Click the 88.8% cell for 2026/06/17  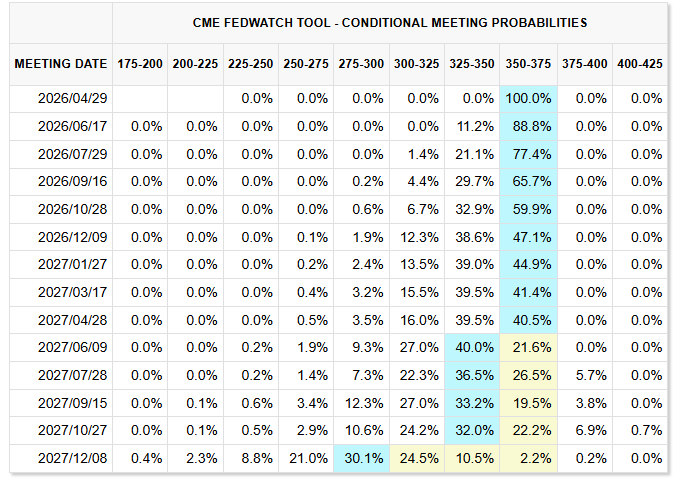(x=528, y=126)
